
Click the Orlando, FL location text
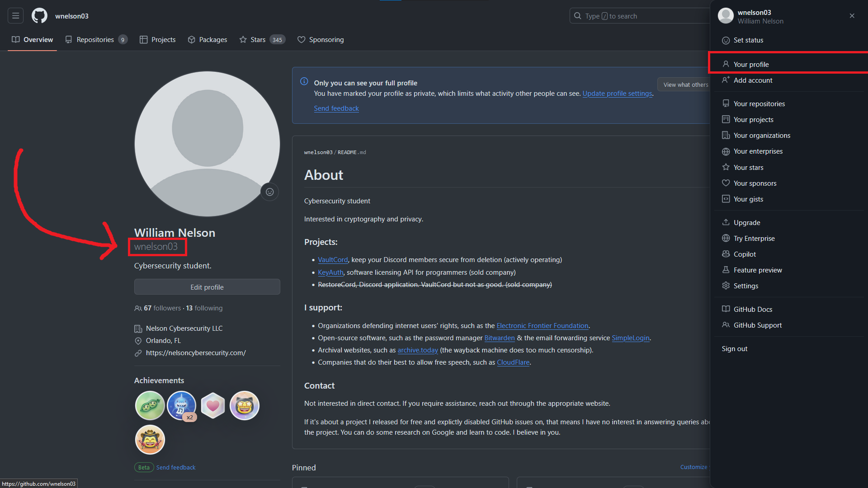163,341
